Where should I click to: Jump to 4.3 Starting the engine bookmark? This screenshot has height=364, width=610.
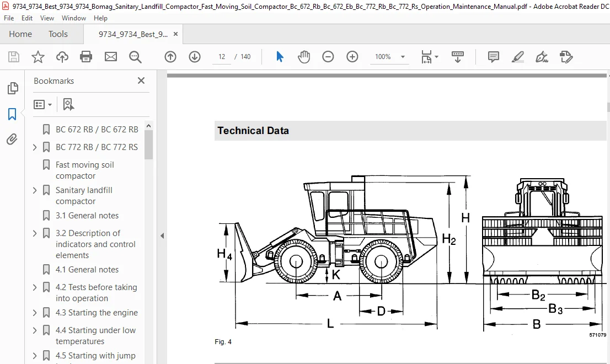click(97, 313)
